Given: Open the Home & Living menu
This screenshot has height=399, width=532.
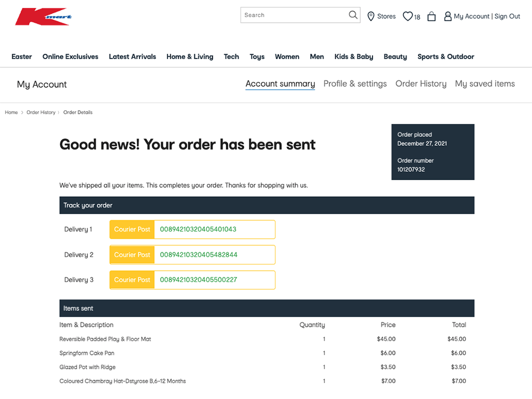Looking at the screenshot, I should [189, 56].
